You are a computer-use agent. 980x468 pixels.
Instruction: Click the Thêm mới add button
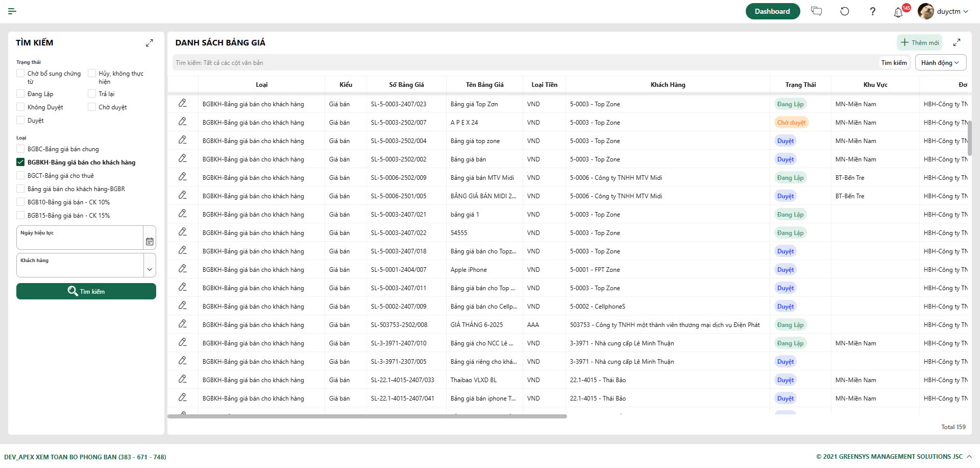point(919,42)
